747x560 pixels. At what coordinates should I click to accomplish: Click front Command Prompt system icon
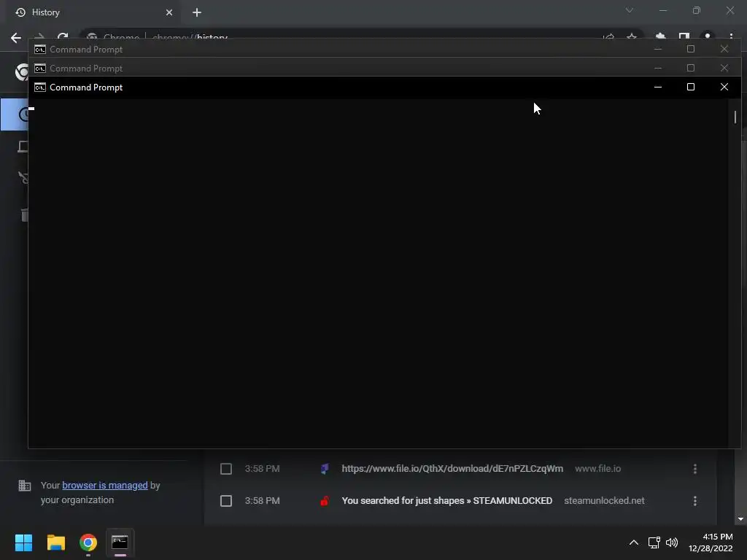[40, 87]
